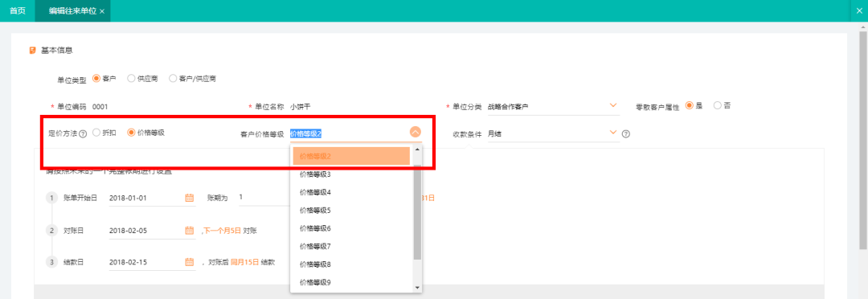
Task: Open calendar picker for 结款日
Action: (189, 262)
